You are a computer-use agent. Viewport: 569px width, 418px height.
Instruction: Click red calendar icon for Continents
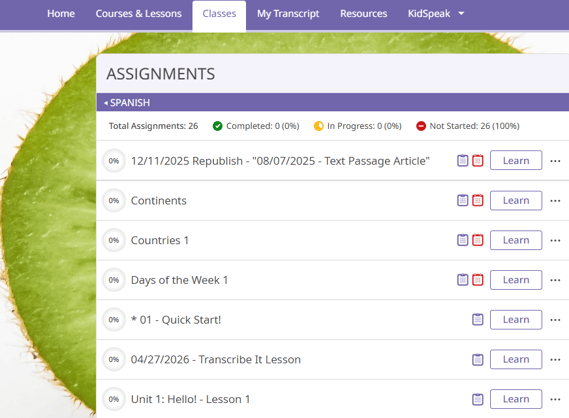[478, 200]
